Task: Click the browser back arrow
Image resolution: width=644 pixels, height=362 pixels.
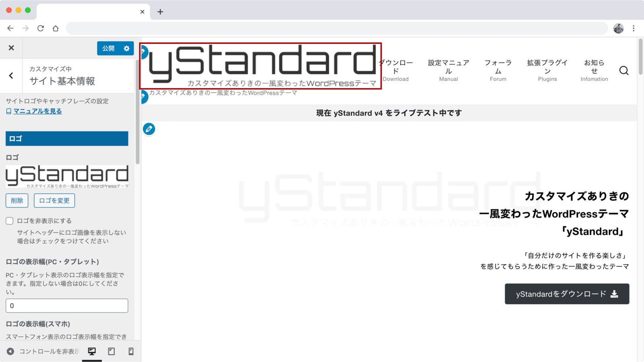Action: 10,28
